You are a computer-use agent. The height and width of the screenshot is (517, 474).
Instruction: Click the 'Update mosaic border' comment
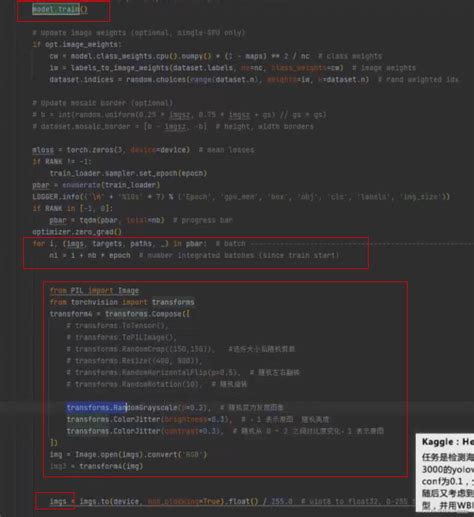click(102, 103)
